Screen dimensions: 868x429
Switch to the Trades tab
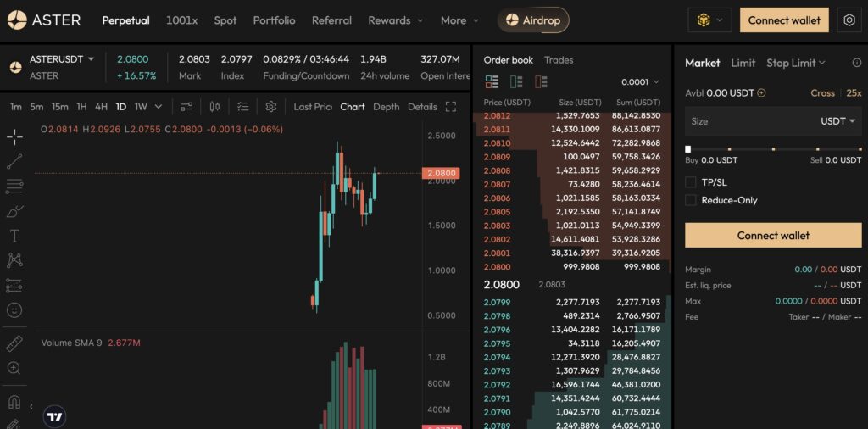pos(559,60)
